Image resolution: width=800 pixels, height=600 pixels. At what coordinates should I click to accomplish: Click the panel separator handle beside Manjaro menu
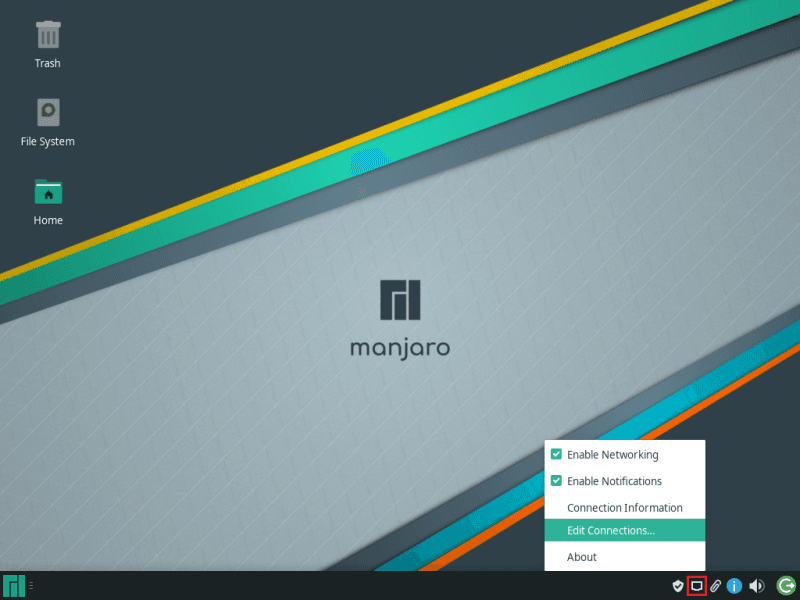[x=31, y=586]
